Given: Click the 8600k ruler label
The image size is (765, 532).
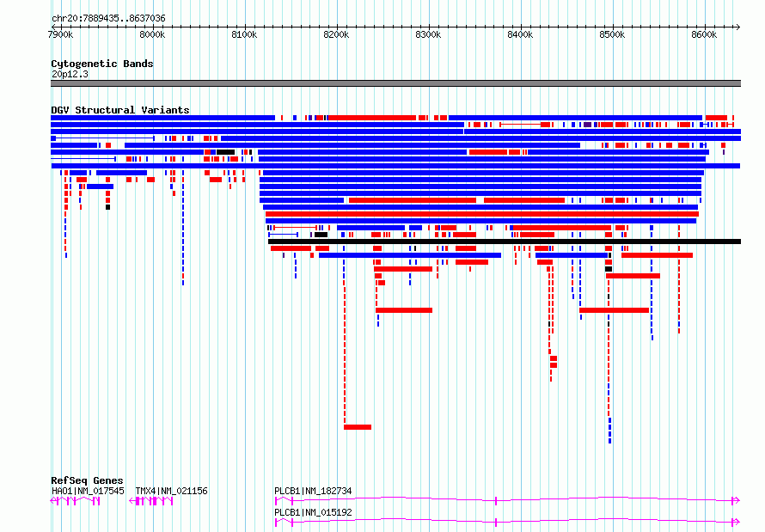Looking at the screenshot, I should tap(704, 34).
